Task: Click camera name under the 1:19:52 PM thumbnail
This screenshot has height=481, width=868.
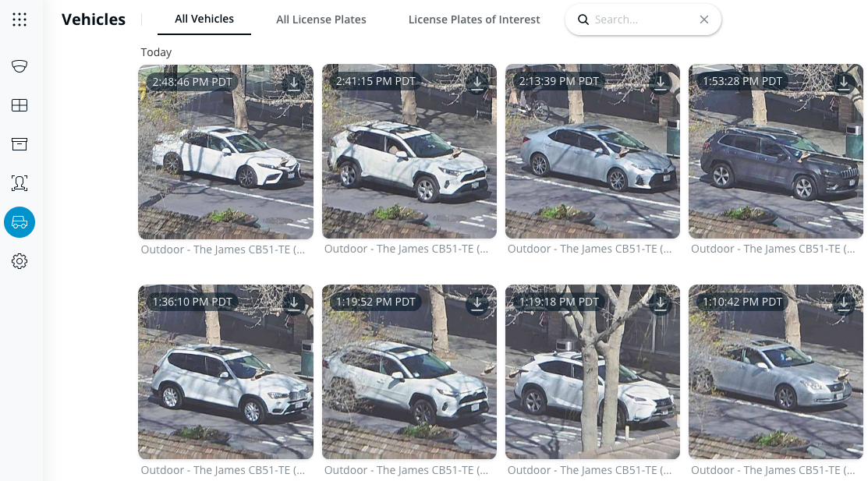Action: click(x=406, y=470)
